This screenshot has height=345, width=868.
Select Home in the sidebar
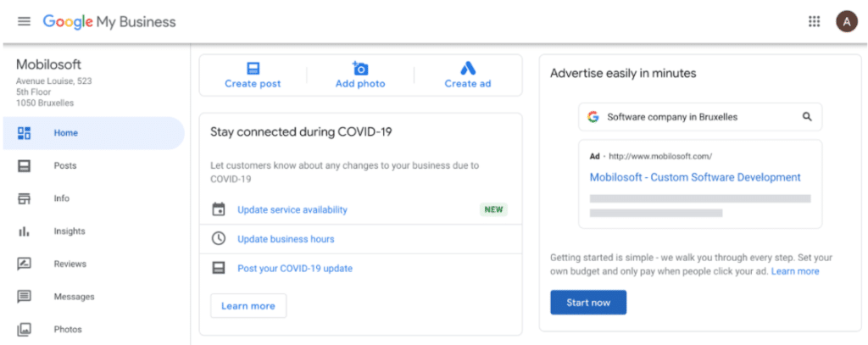pyautogui.click(x=93, y=133)
